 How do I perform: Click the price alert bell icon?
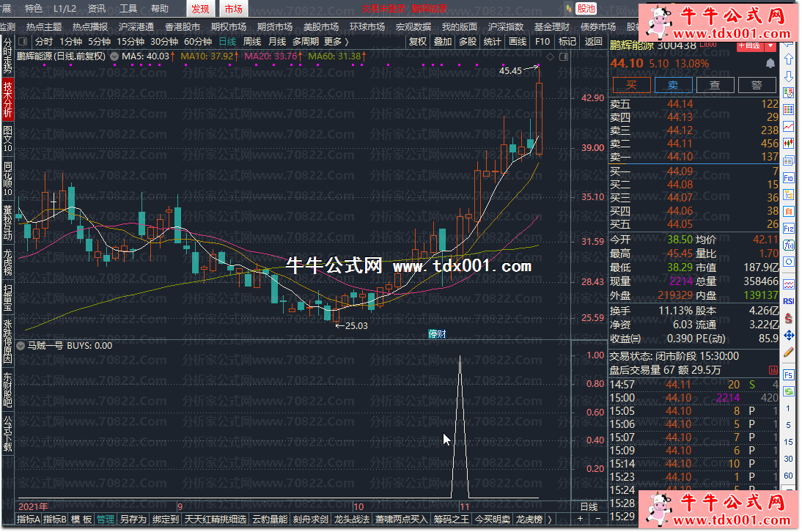click(x=770, y=64)
